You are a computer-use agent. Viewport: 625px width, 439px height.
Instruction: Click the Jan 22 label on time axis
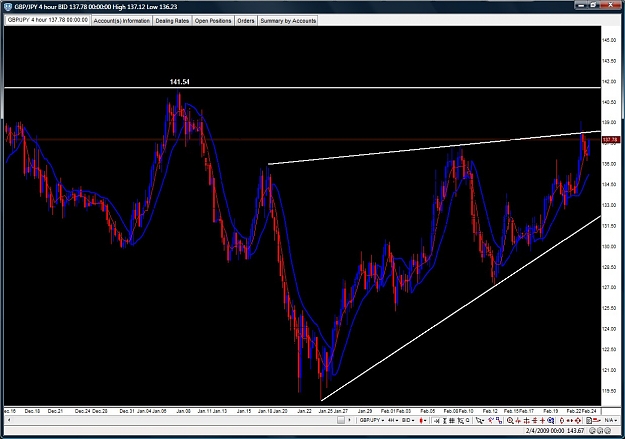305,411
